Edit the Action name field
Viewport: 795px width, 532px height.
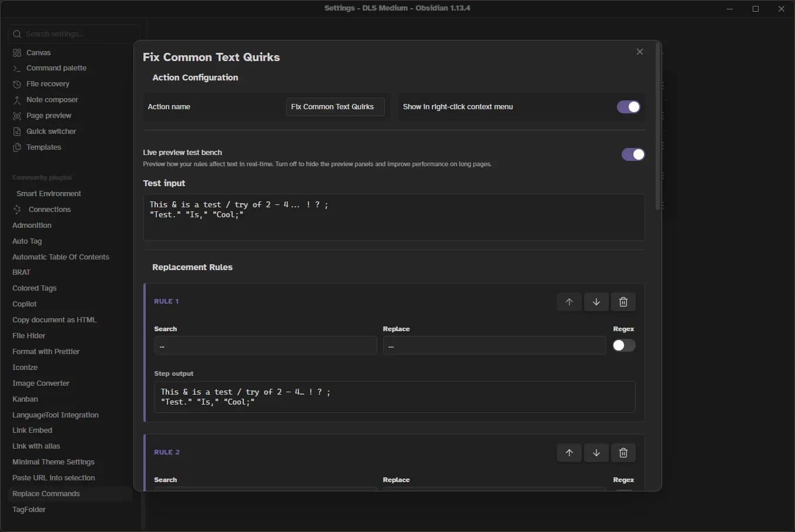click(335, 107)
